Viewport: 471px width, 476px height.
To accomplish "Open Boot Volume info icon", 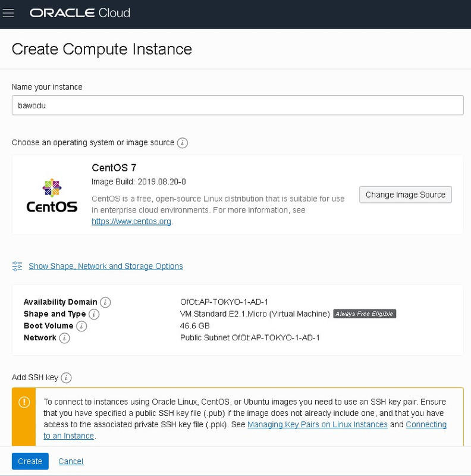I will click(x=81, y=326).
